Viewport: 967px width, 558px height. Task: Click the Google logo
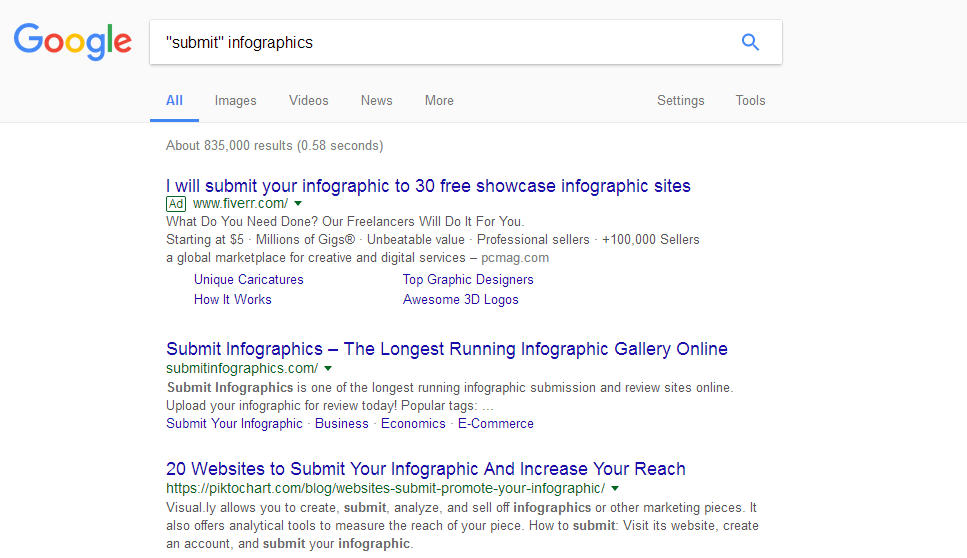pyautogui.click(x=73, y=41)
